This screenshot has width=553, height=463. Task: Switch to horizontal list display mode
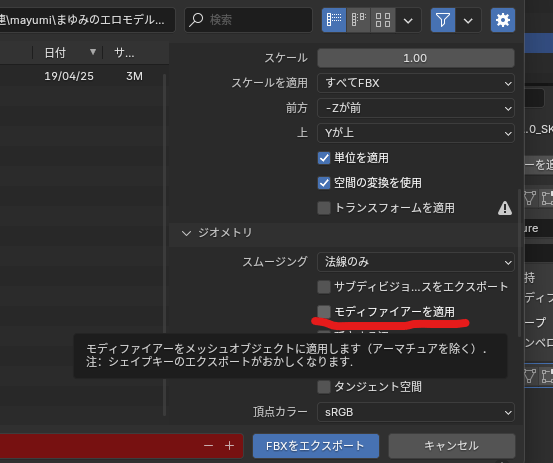tap(358, 20)
